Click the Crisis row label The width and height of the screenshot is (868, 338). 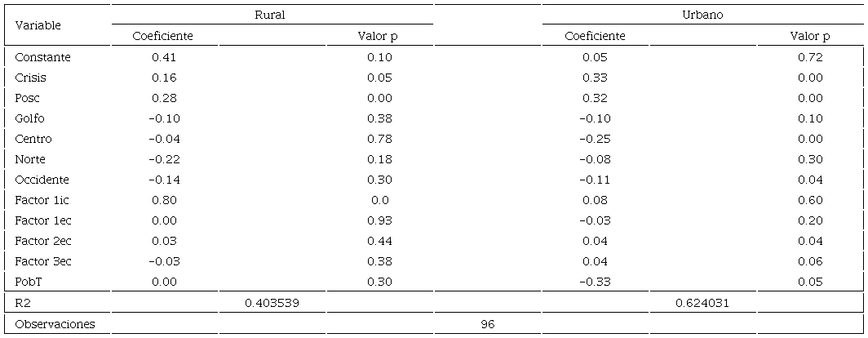pos(31,78)
